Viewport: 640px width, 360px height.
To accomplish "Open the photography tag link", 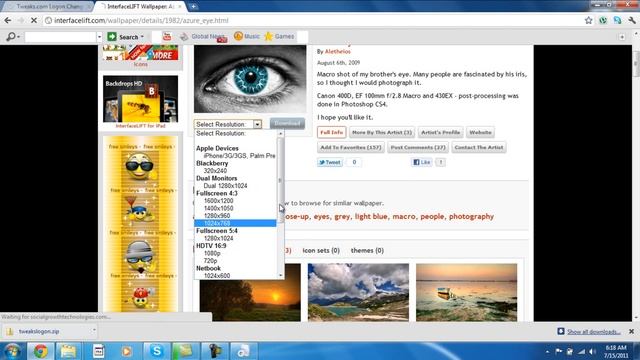I will point(471,216).
